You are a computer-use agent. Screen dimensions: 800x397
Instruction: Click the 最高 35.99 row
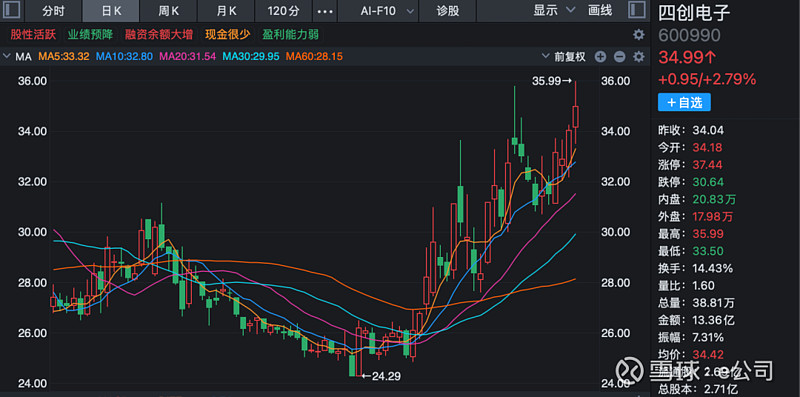(691, 234)
